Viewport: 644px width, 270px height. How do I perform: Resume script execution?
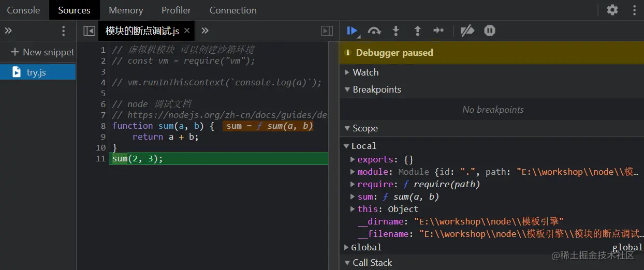pos(353,31)
